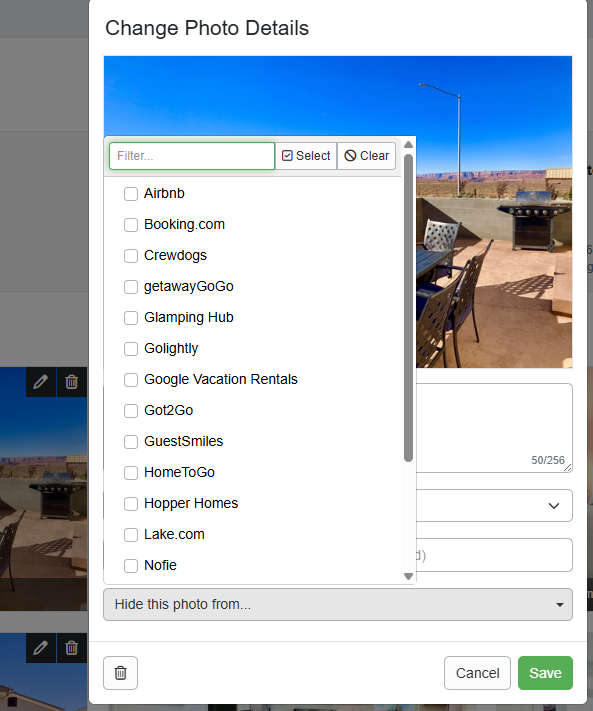Screen dimensions: 593x711
Task: Click pencil edit icon on lower house thumbnail
Action: coord(41,648)
